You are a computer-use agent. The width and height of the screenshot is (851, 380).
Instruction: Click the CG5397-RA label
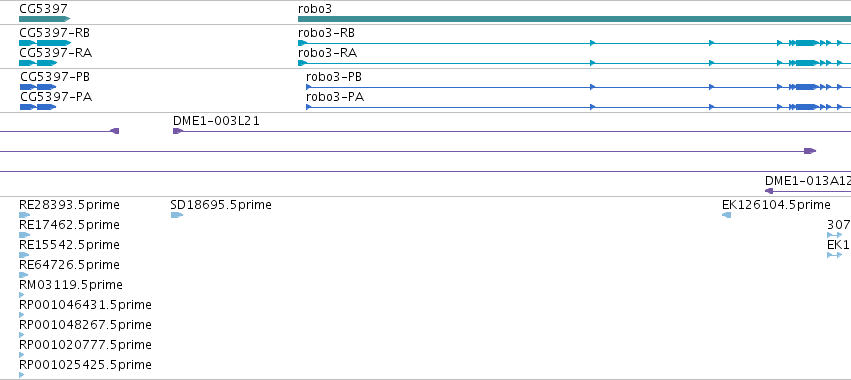[55, 53]
